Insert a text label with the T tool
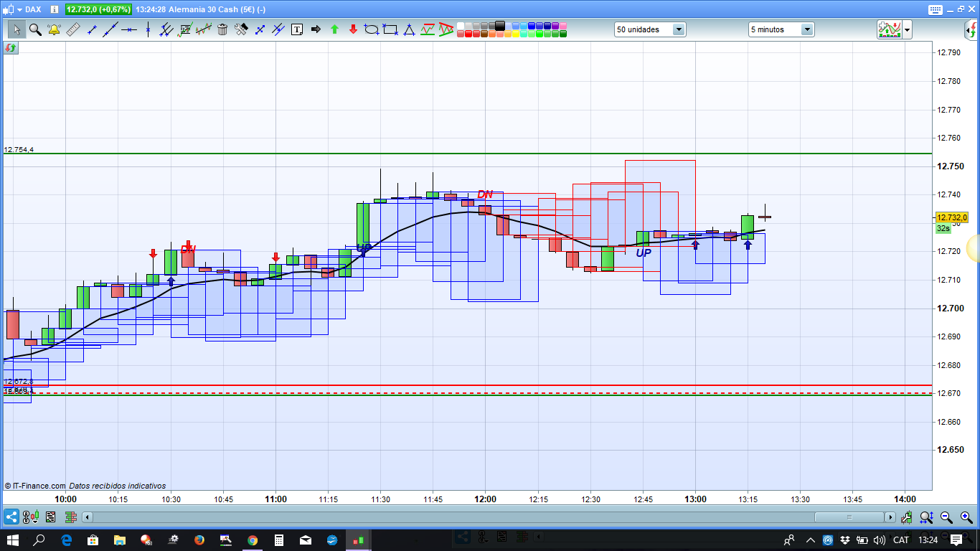Image resolution: width=980 pixels, height=551 pixels. click(297, 29)
